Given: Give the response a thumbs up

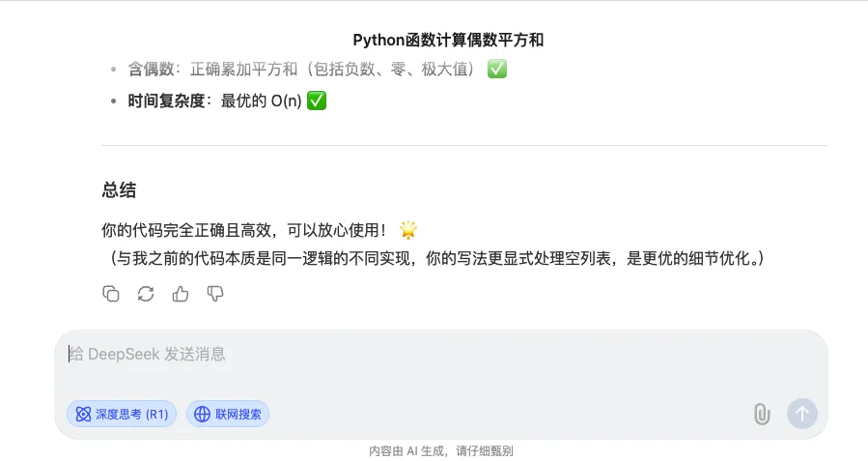Looking at the screenshot, I should coord(181,294).
